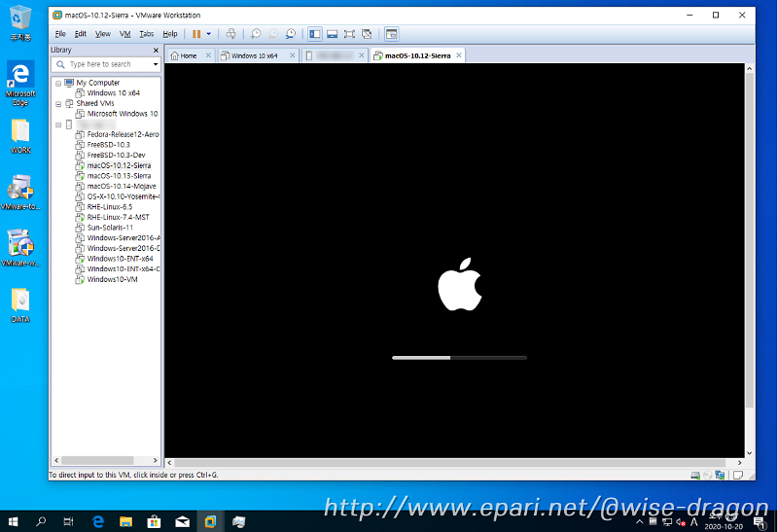Open the View menu
The image size is (778, 532).
[103, 34]
